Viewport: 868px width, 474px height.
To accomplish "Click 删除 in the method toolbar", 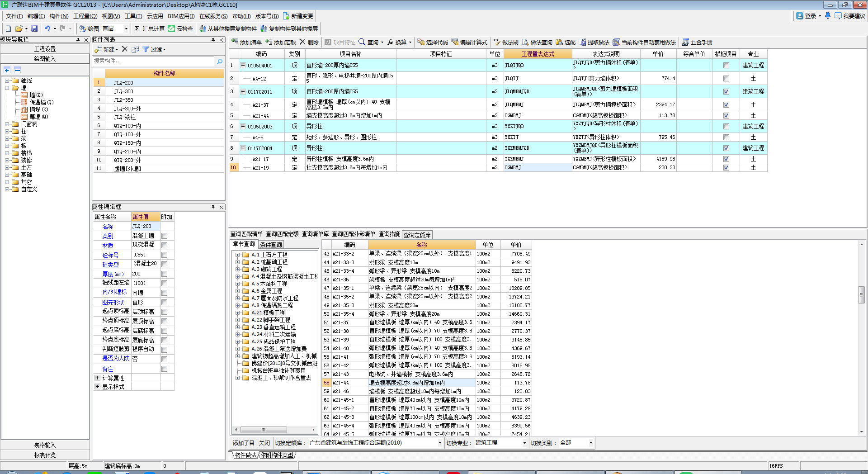I will point(309,42).
